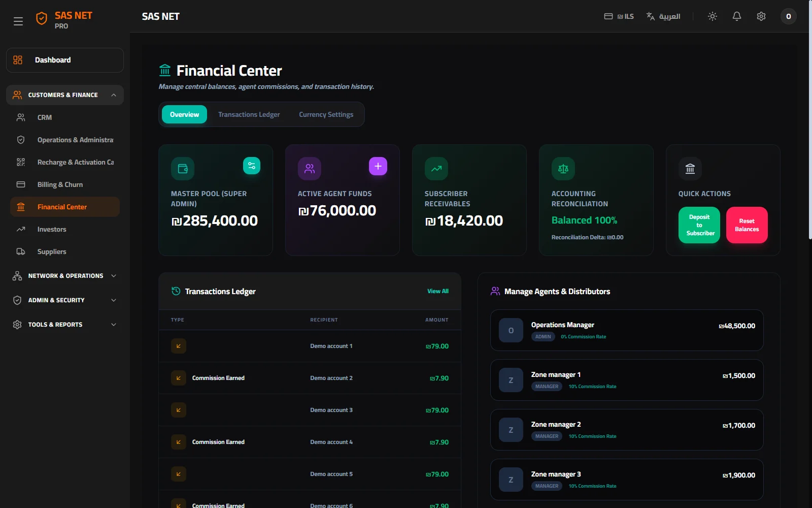Screen dimensions: 812x508
Task: Click Quick Actions bank icon
Action: point(690,169)
